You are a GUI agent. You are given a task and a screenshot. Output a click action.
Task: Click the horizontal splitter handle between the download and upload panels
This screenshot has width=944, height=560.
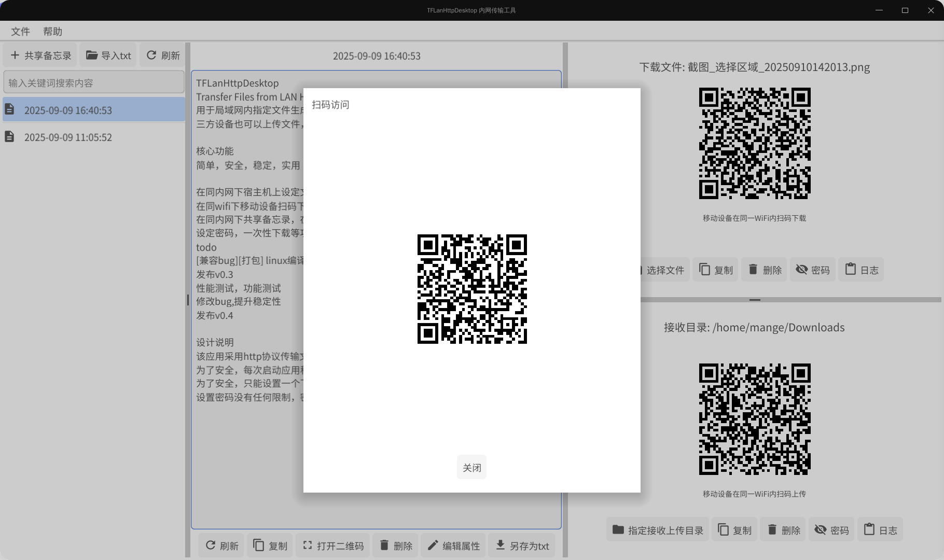(755, 300)
